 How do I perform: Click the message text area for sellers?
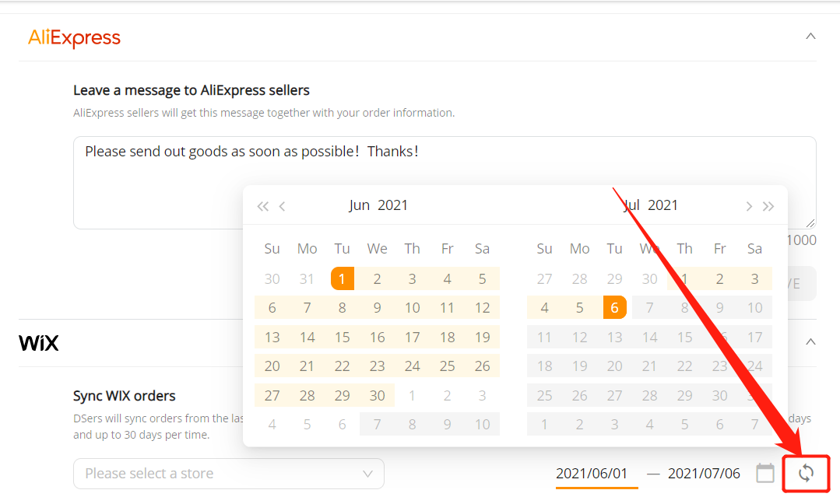pyautogui.click(x=445, y=183)
